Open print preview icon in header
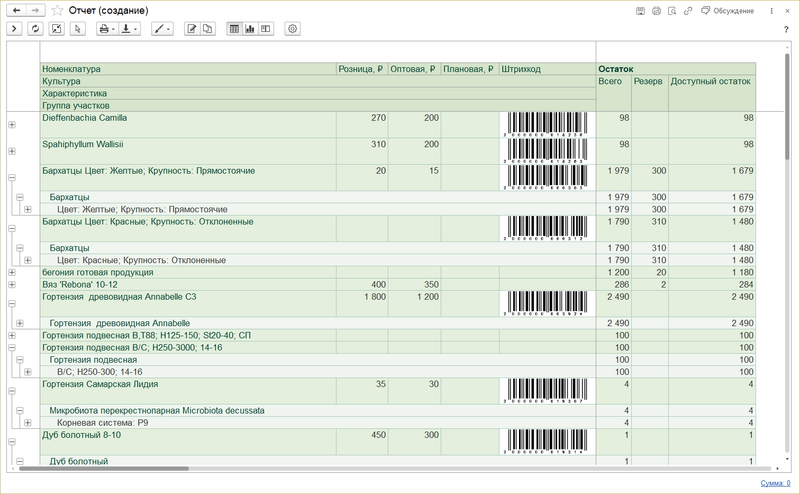The image size is (800, 494). coord(672,11)
